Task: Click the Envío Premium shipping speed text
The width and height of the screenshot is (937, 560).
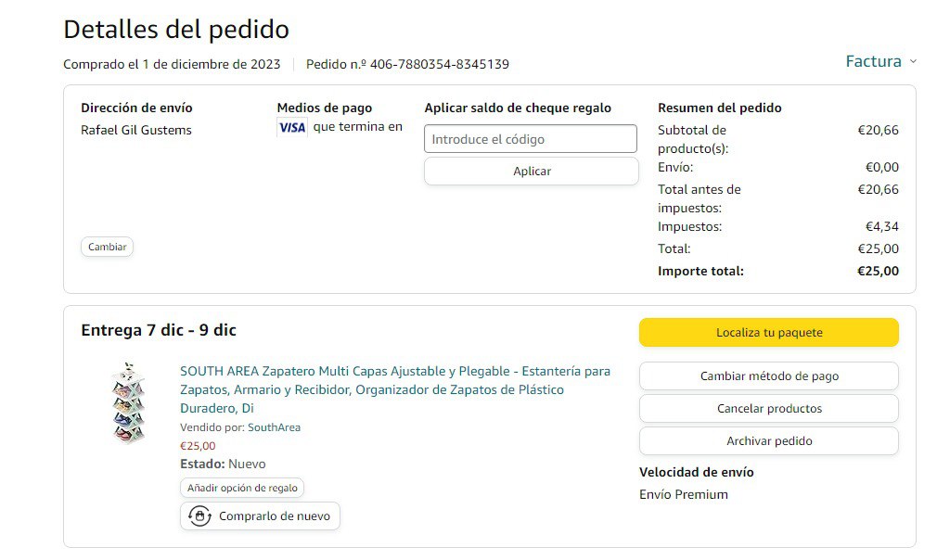Action: coord(684,495)
